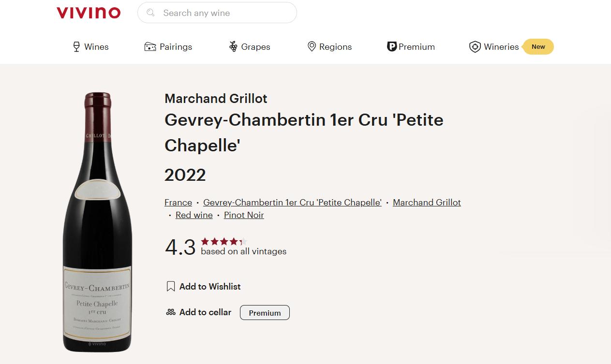Click the wine bottle image
611x364 pixels.
click(x=97, y=222)
